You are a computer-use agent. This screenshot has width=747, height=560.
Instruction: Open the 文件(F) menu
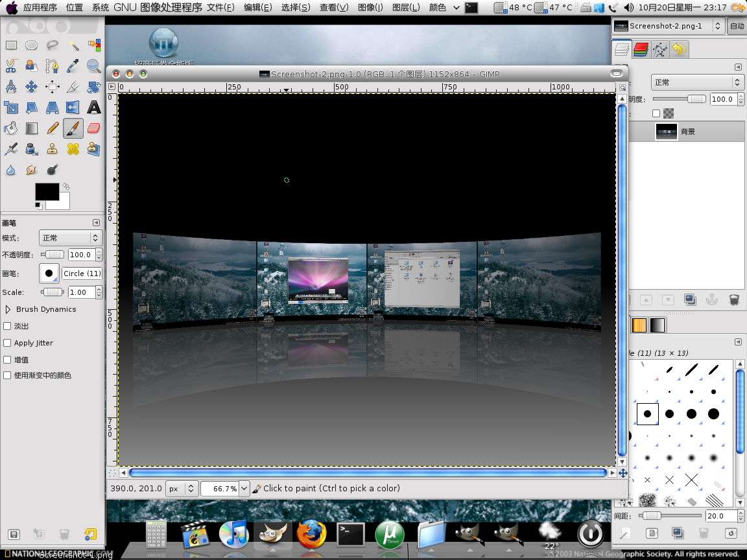coord(220,7)
